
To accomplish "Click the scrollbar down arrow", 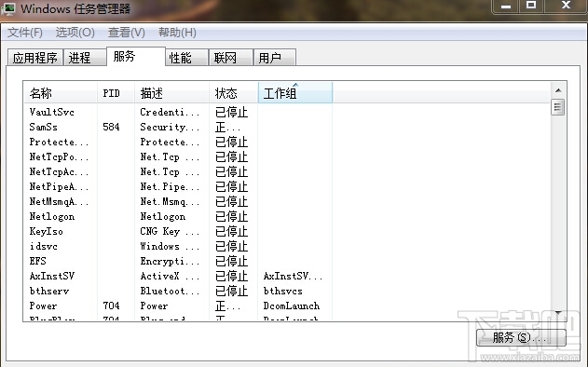I will point(558,313).
